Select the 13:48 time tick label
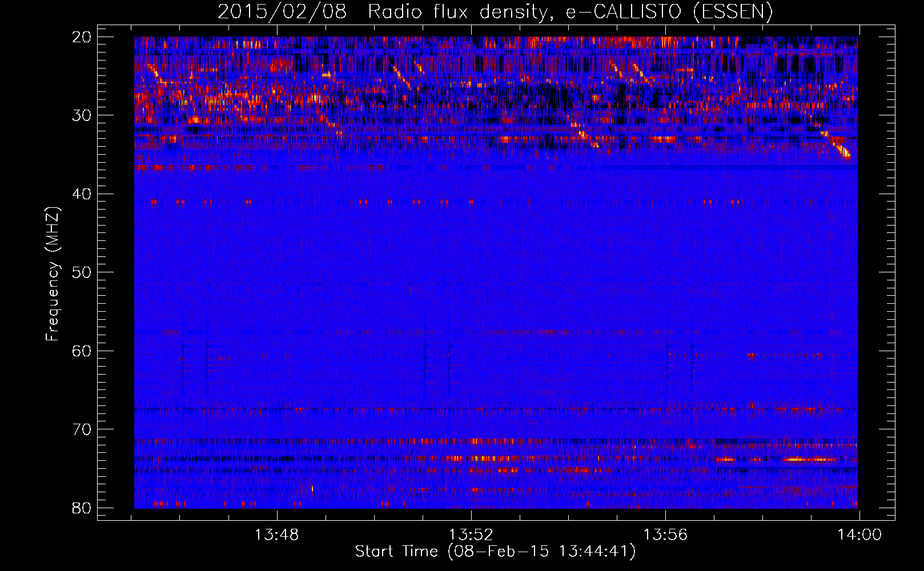The height and width of the screenshot is (571, 924). tap(277, 535)
